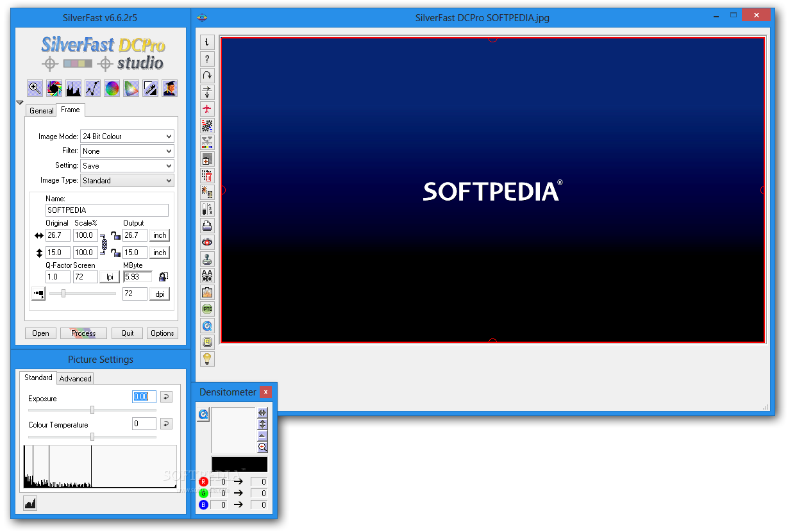Toggle the MByte padlock icon
The height and width of the screenshot is (532, 788).
click(163, 277)
